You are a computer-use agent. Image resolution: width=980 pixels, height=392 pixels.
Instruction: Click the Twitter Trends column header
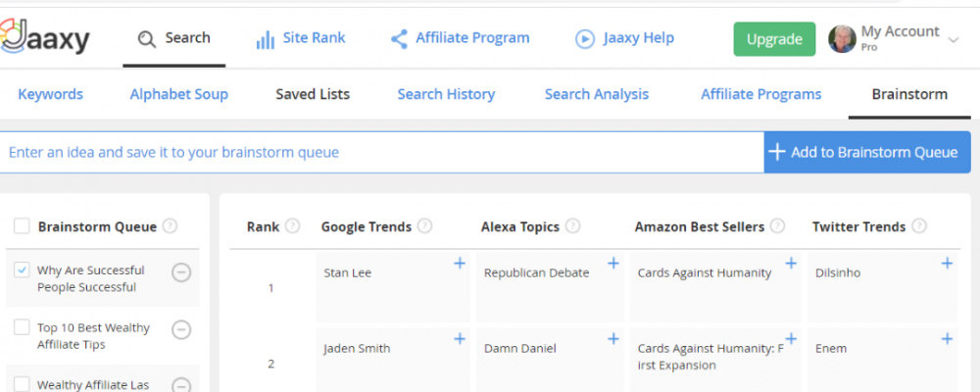pyautogui.click(x=858, y=226)
